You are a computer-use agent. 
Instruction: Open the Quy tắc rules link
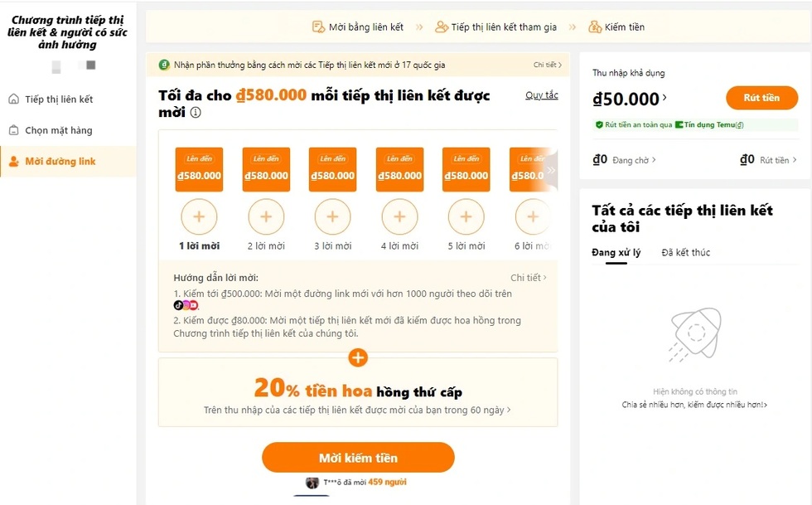[x=542, y=95]
